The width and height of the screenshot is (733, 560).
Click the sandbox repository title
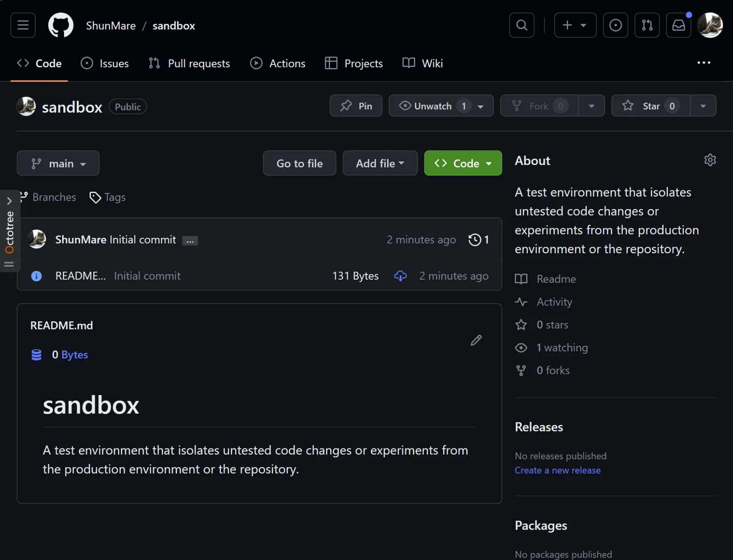[x=72, y=107]
